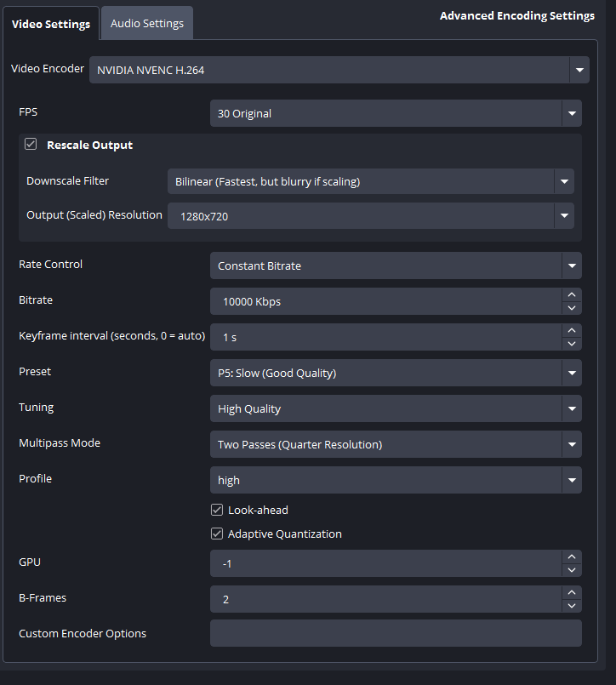Increase B-Frames count with up arrow
616x685 pixels.
572,592
